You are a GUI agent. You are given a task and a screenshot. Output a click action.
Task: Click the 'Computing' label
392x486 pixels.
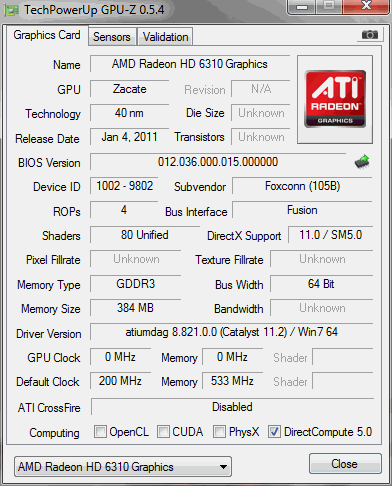[55, 433]
